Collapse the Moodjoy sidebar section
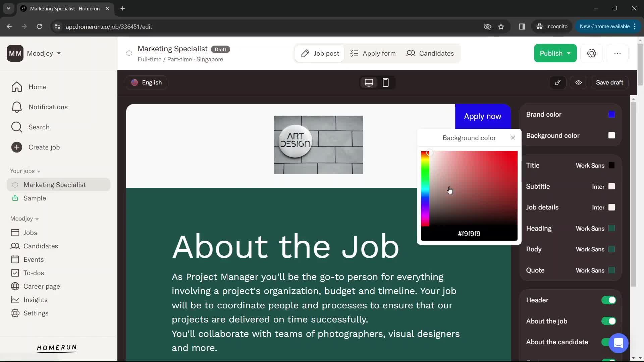The width and height of the screenshot is (644, 362). click(x=24, y=219)
